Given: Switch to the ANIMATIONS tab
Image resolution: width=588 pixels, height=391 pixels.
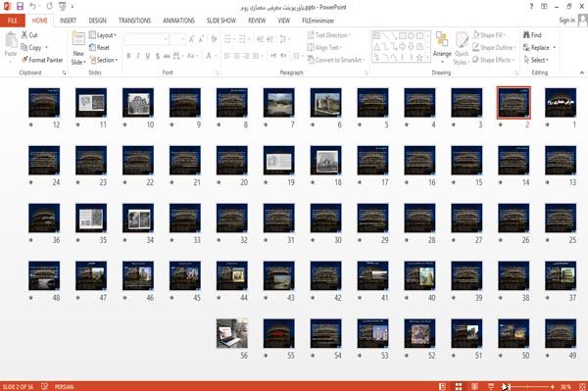Looking at the screenshot, I should pyautogui.click(x=178, y=21).
